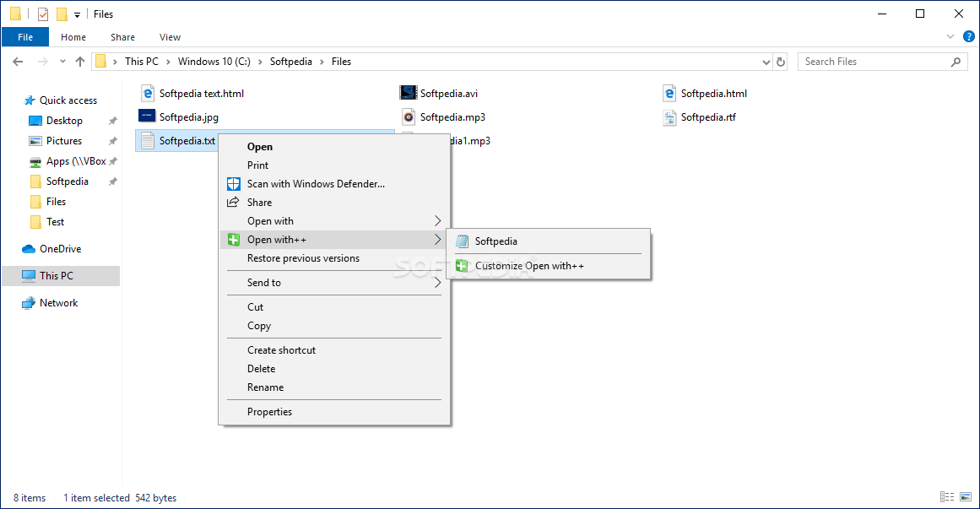Select the Softpedia.avi video file icon
The height and width of the screenshot is (509, 980).
[x=409, y=93]
